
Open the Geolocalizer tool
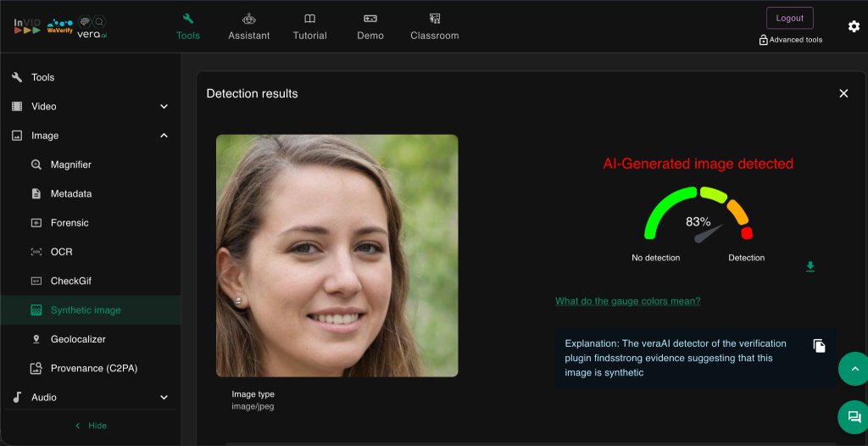click(x=79, y=339)
